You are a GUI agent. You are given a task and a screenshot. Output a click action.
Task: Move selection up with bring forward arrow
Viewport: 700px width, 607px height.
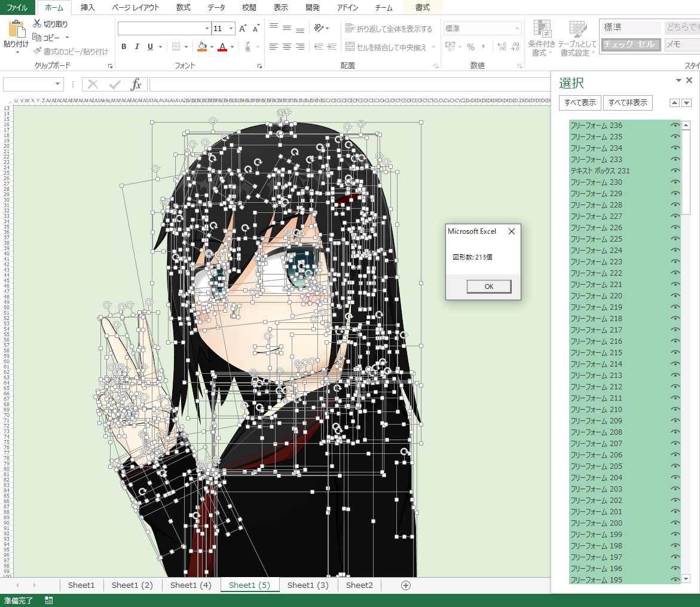coord(674,103)
